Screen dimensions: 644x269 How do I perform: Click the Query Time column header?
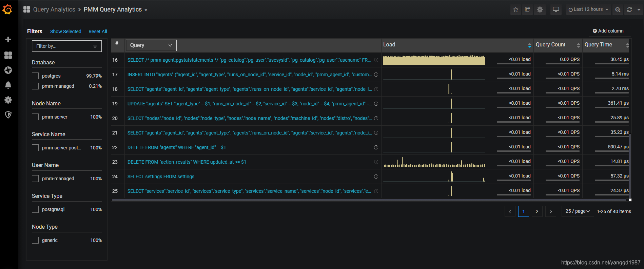tap(598, 45)
